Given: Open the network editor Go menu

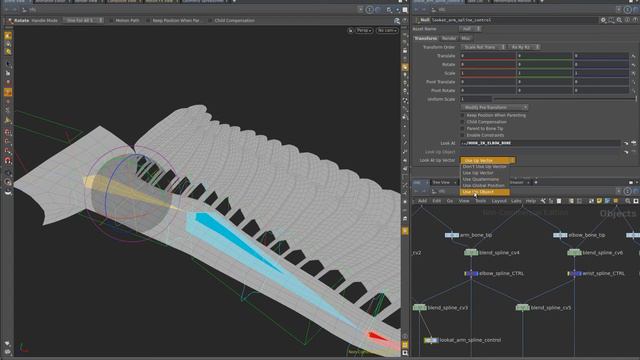Looking at the screenshot, I should tap(450, 201).
